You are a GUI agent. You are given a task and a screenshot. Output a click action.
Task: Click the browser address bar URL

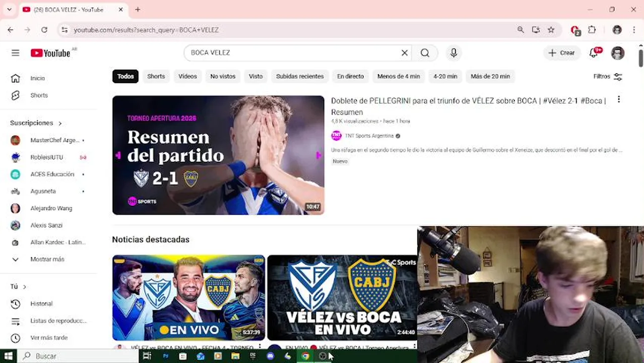(x=146, y=30)
